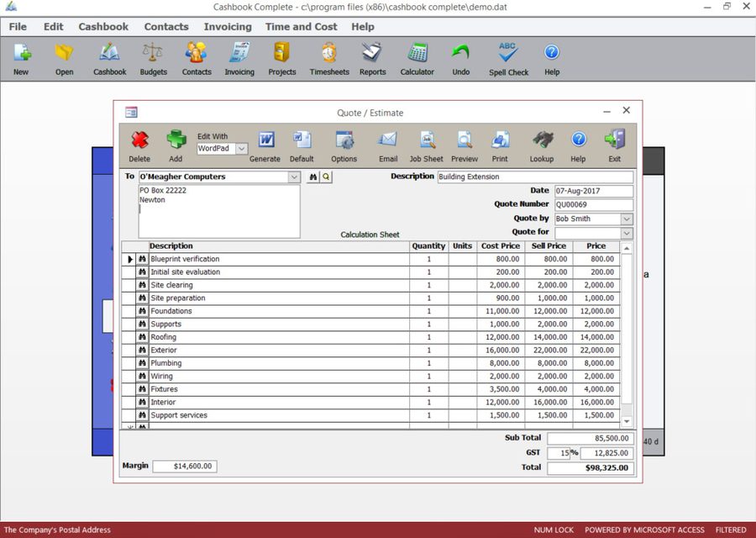Click the Help icon in main toolbar
This screenshot has width=756, height=538.
[x=552, y=52]
